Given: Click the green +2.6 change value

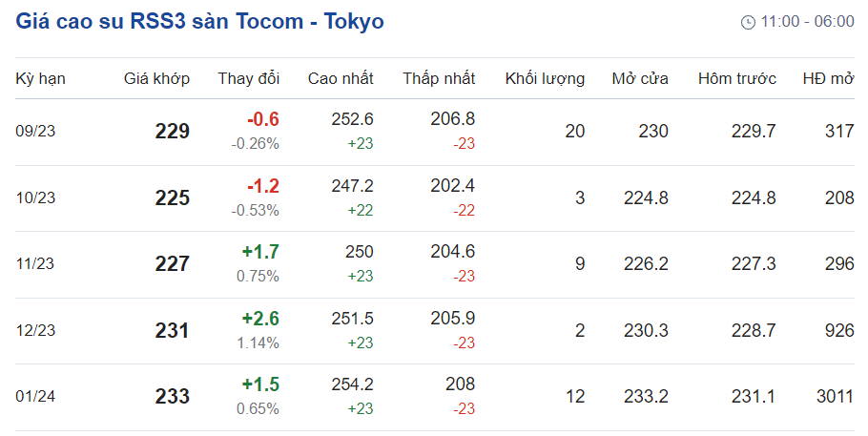Looking at the screenshot, I should [260, 318].
